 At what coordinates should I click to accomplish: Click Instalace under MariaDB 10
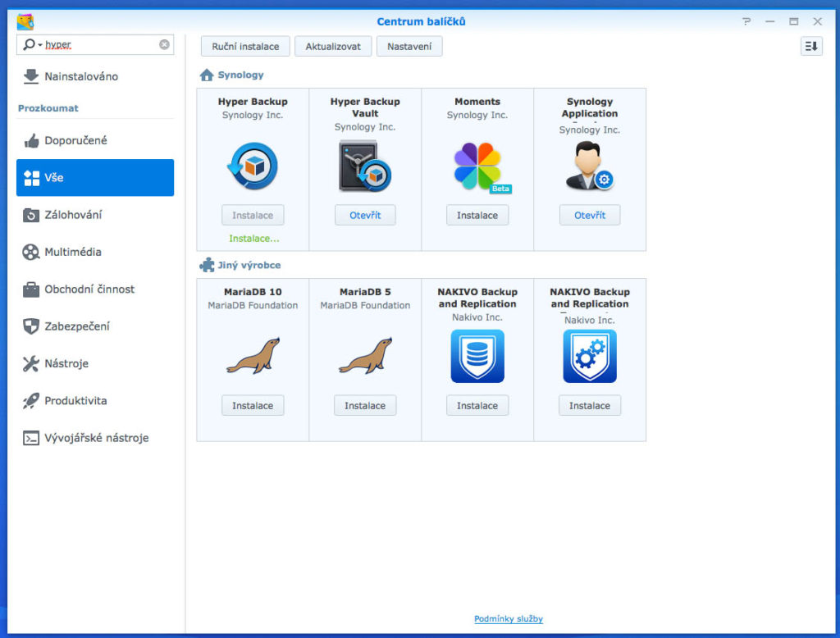click(x=253, y=405)
